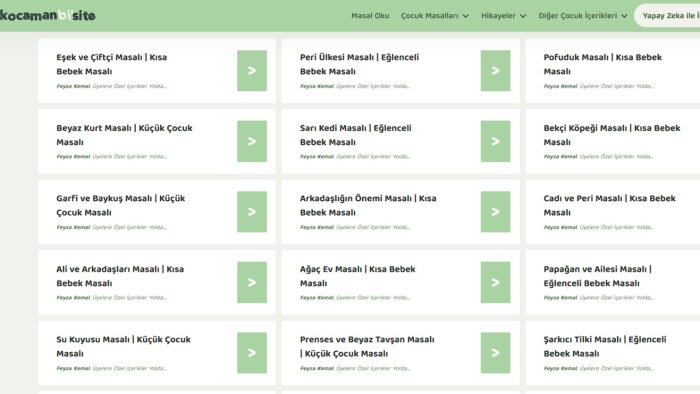Image resolution: width=700 pixels, height=394 pixels.
Task: Open Garfi ve Baykuş Masalı title
Action: [x=121, y=205]
